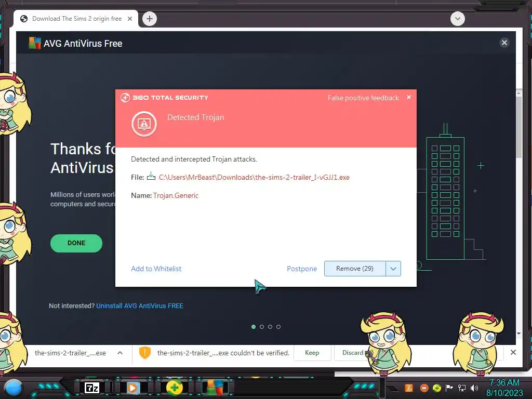
Task: Click Add to Whitelist link
Action: [156, 269]
